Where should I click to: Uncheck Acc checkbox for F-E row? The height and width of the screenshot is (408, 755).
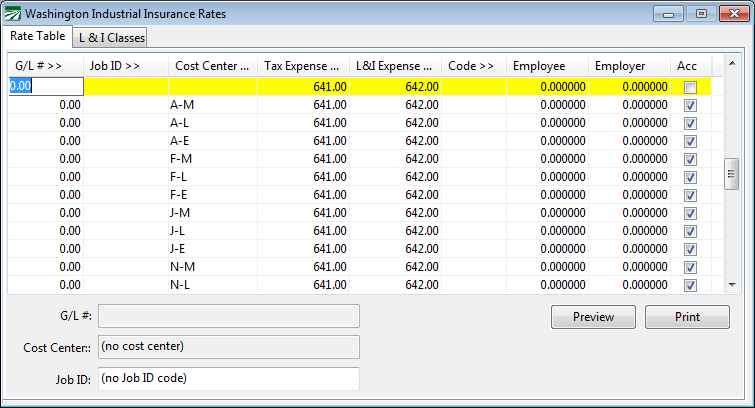coord(690,195)
